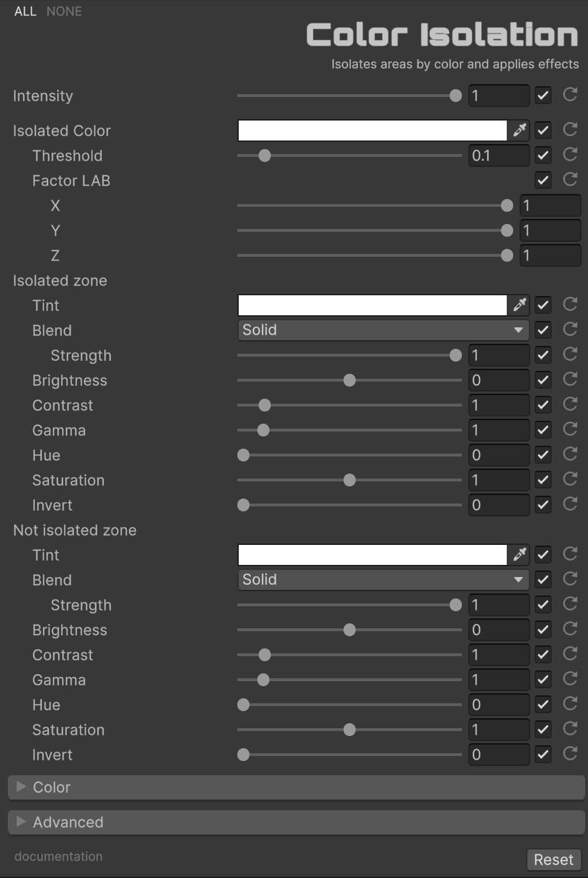Toggle the Not isolated zone Invert checkbox

(x=543, y=755)
